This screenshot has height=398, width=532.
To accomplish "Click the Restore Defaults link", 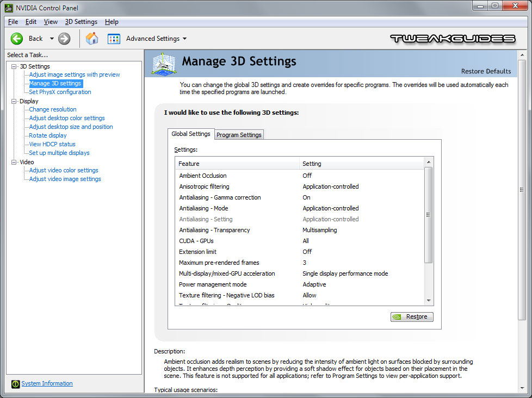I will (486, 71).
